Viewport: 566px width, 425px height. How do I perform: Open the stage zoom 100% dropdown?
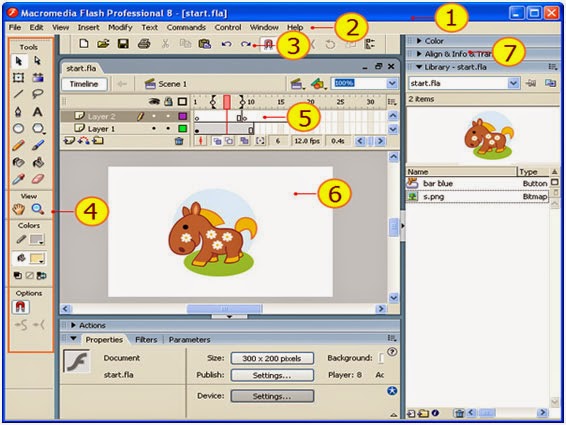tap(392, 84)
